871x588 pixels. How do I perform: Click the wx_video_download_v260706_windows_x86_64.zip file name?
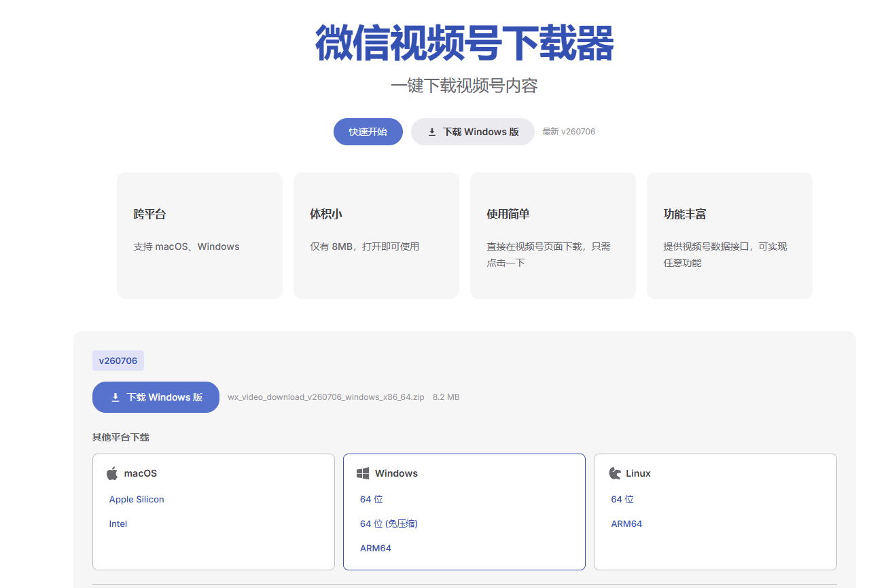326,397
